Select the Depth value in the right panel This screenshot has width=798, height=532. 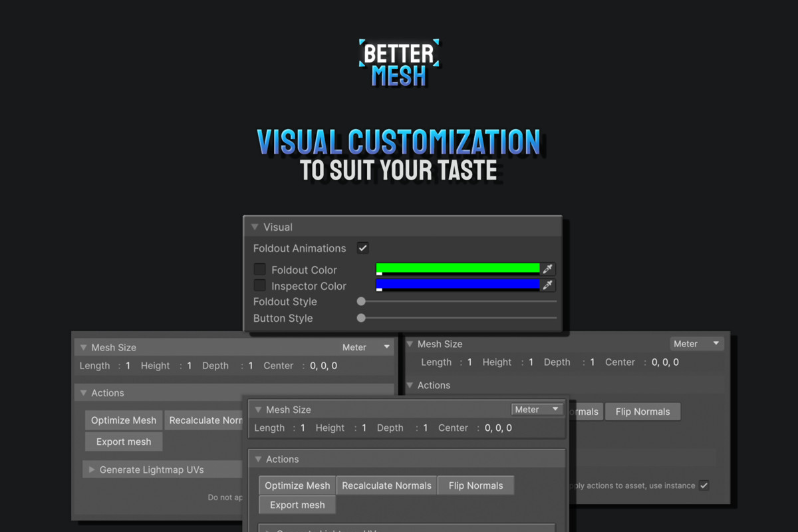click(592, 362)
